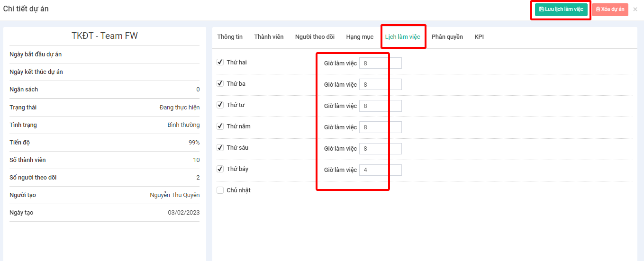The height and width of the screenshot is (261, 644).
Task: Go to the Phân quyền tab
Action: [447, 37]
